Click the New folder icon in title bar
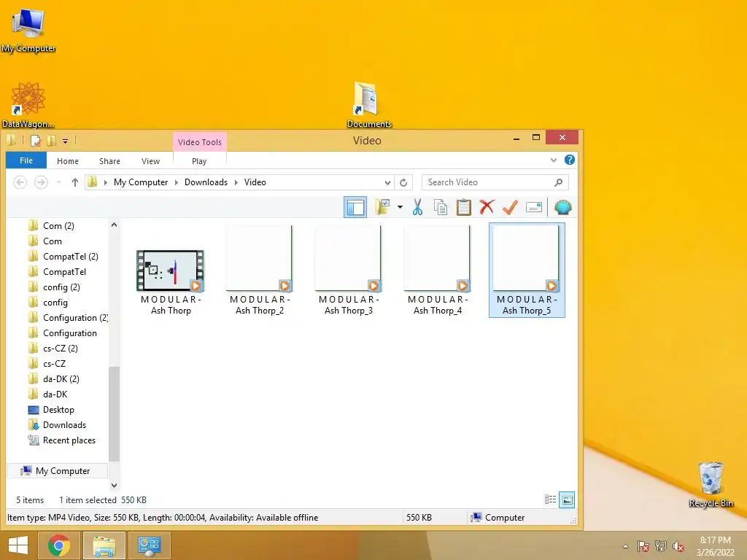Image resolution: width=747 pixels, height=560 pixels. [x=51, y=141]
